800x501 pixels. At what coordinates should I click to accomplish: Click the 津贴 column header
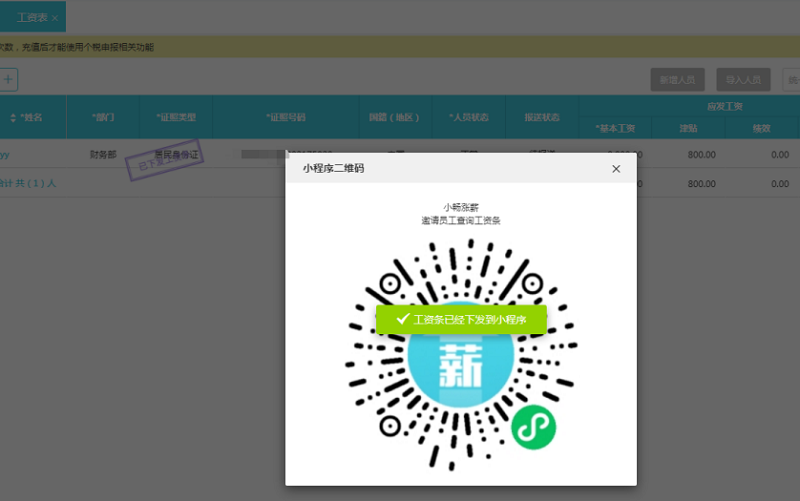point(688,129)
